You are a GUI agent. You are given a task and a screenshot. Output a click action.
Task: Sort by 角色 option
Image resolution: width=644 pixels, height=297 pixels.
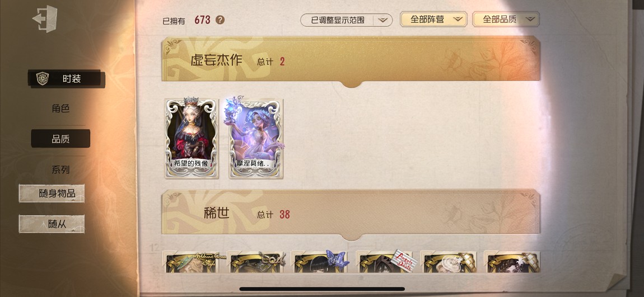(x=60, y=109)
